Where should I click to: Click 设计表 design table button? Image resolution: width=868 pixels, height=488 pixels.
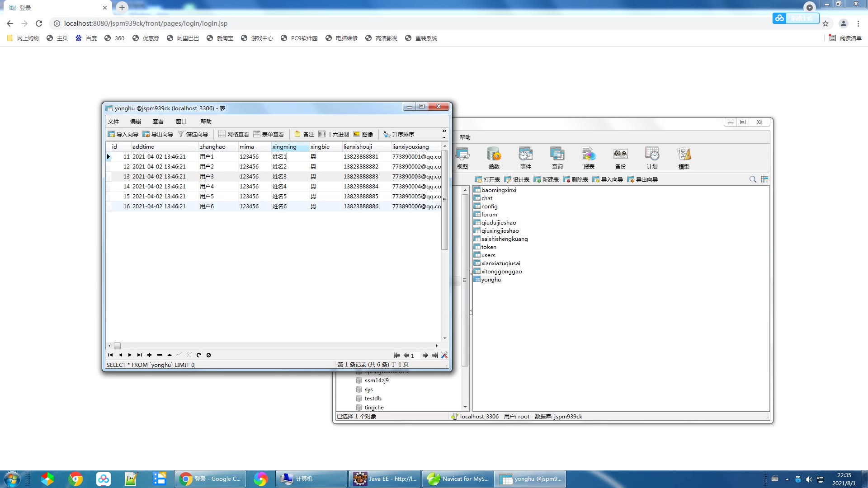(517, 179)
